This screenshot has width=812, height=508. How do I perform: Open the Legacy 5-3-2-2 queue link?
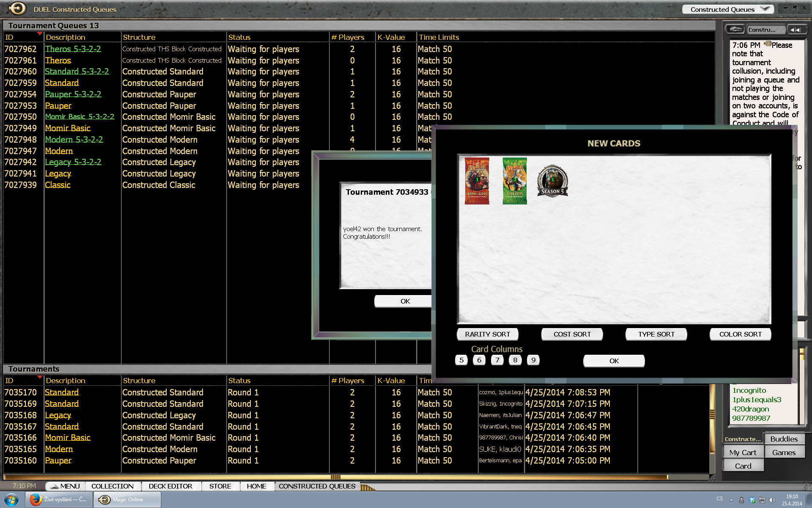pyautogui.click(x=73, y=162)
